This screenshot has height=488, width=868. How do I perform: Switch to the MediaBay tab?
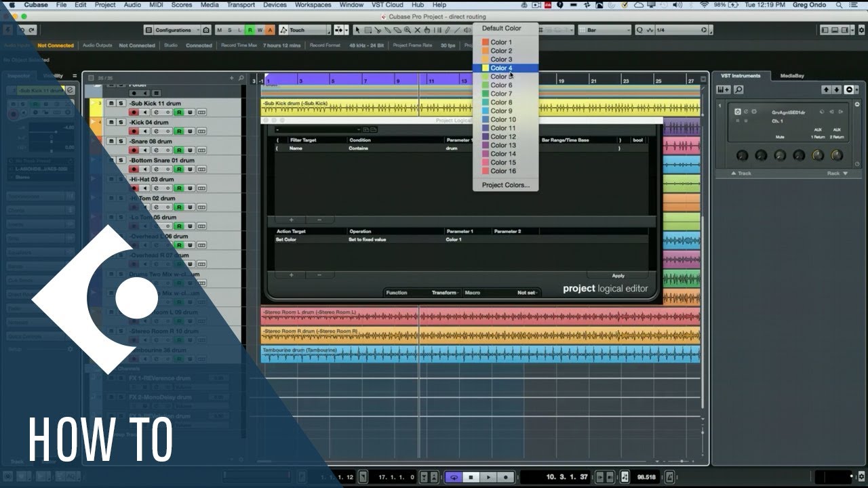point(791,76)
